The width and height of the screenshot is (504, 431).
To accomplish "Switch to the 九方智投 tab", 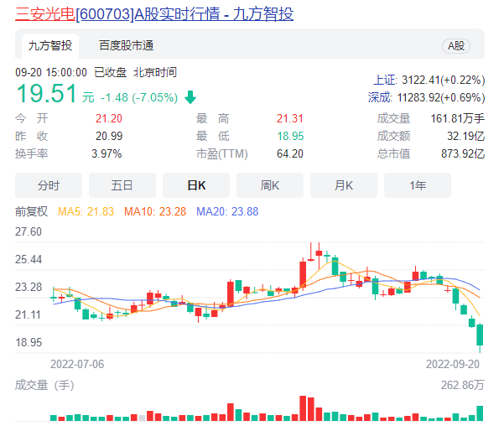I will click(x=49, y=45).
